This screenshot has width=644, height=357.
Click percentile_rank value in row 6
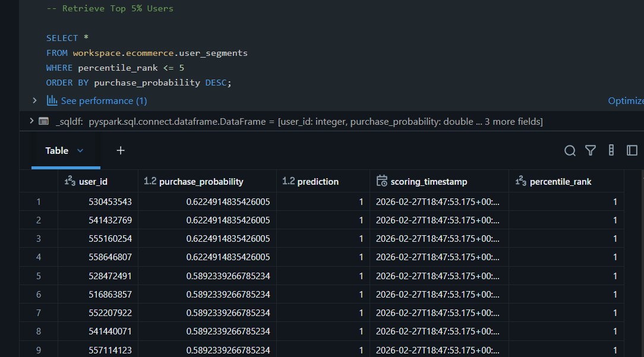coord(615,295)
